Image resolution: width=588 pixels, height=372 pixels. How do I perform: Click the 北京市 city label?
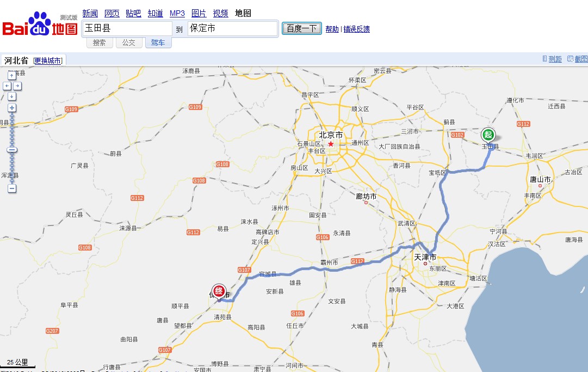pos(331,135)
